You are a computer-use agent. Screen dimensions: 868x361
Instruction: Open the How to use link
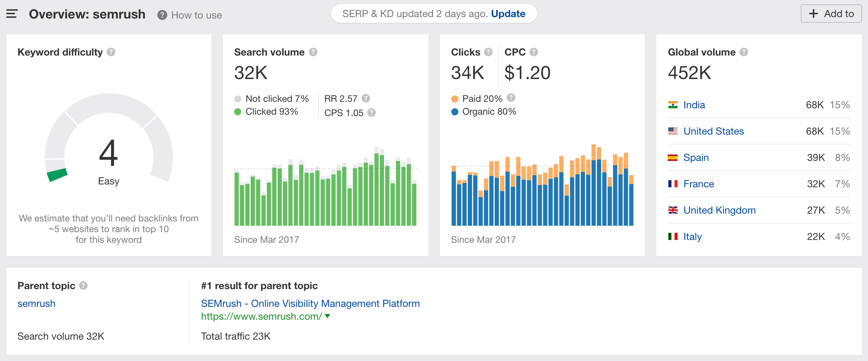196,15
